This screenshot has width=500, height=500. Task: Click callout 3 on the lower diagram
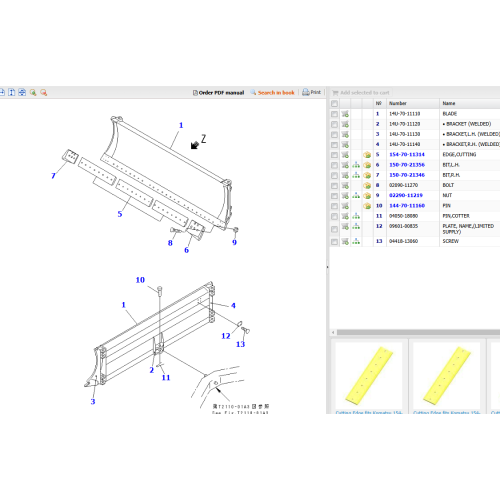coord(93,402)
